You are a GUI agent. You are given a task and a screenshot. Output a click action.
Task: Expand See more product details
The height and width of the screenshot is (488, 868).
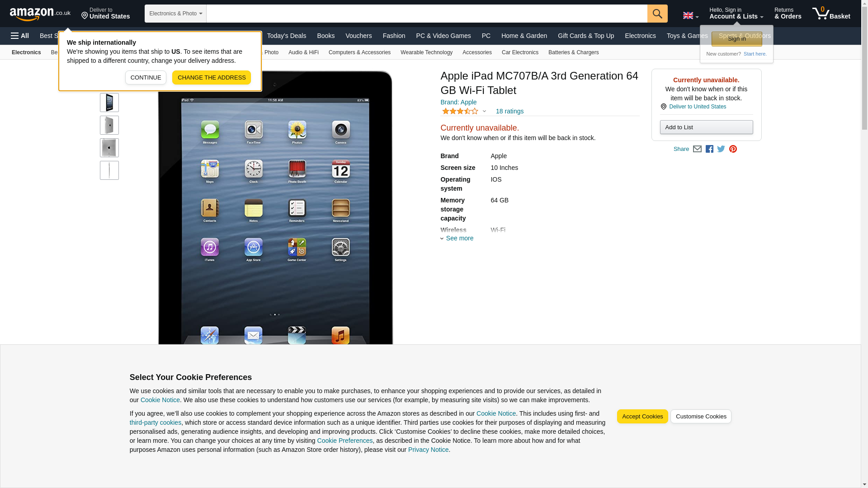[457, 238]
